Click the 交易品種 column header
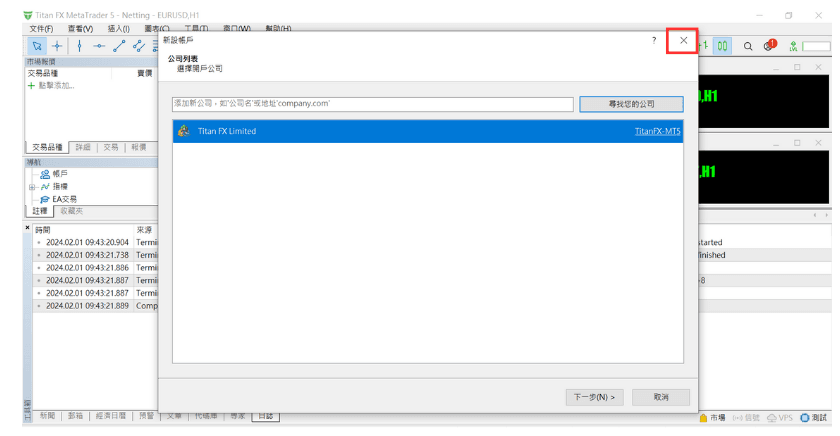The width and height of the screenshot is (840, 436). coord(43,73)
